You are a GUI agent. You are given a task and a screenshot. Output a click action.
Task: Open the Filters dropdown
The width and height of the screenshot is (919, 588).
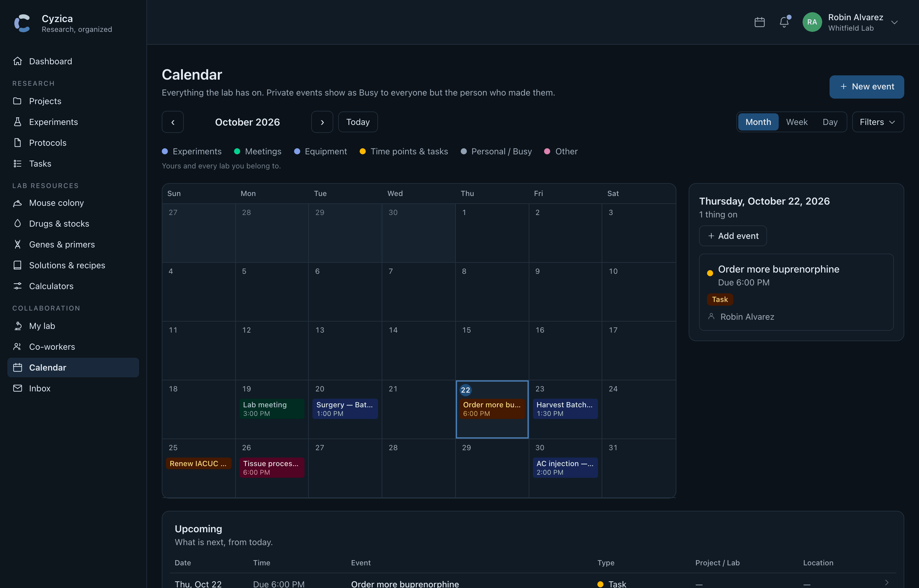point(878,122)
